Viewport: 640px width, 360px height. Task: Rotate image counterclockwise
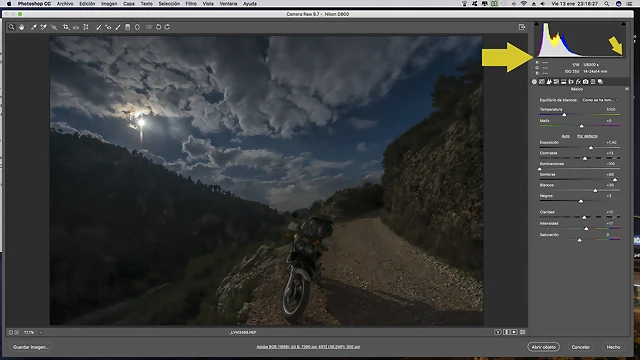coord(158,27)
